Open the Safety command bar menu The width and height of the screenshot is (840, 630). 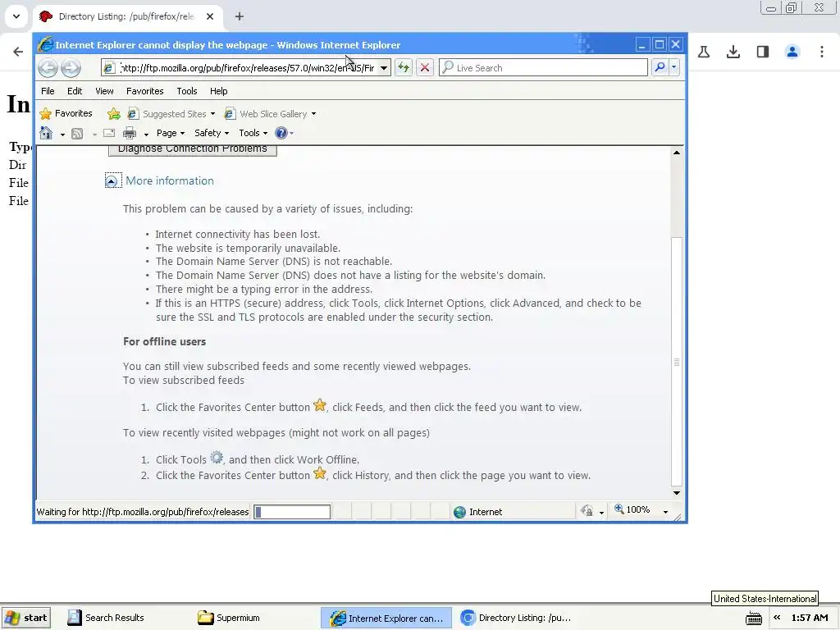click(x=212, y=133)
